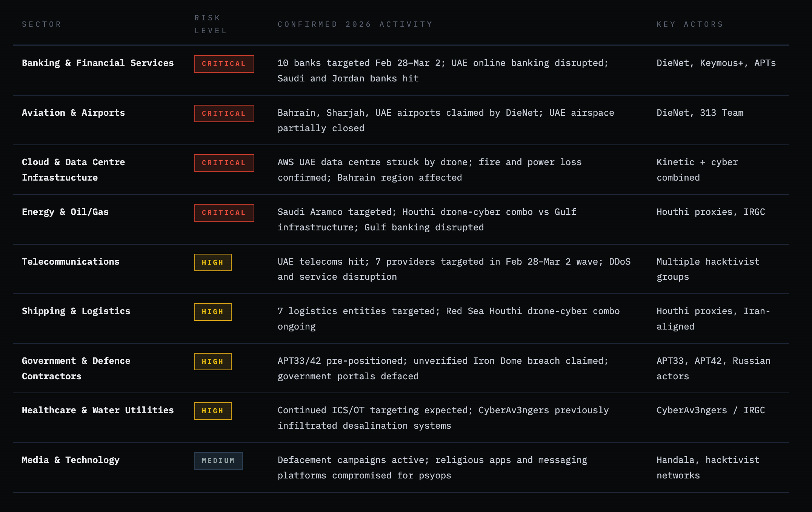Click the CyberAv3ngers / IRGC actors cell

point(710,410)
